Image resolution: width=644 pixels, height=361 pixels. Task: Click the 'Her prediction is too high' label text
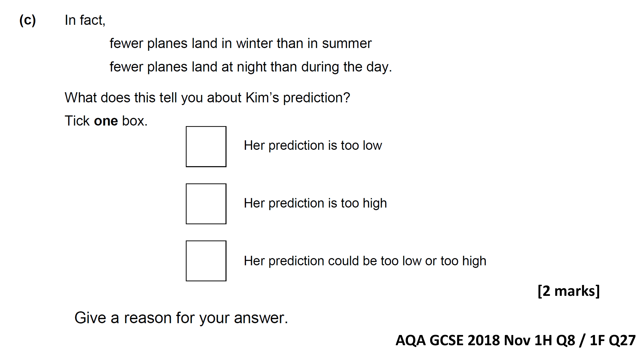[x=315, y=203]
